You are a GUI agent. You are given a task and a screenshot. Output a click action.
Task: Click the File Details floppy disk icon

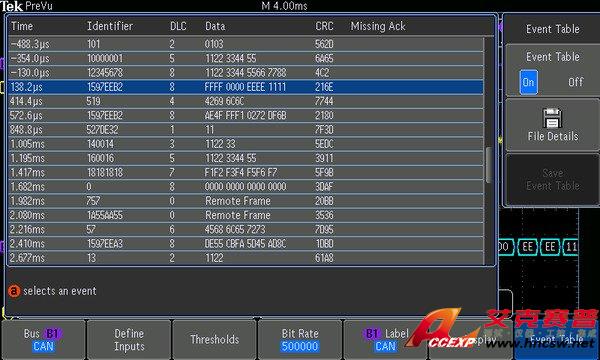552,118
